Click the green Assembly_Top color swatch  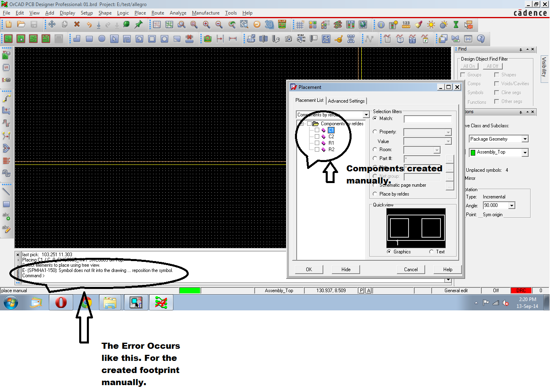pyautogui.click(x=473, y=152)
